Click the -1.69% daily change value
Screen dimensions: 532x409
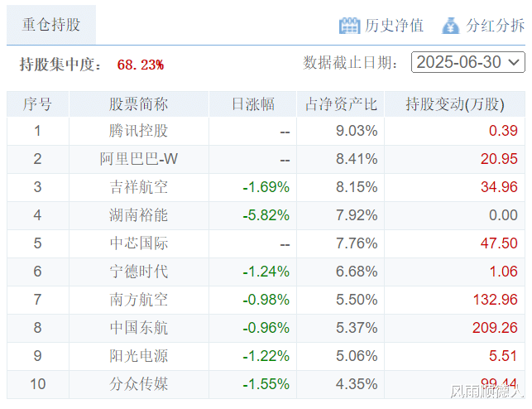point(266,187)
